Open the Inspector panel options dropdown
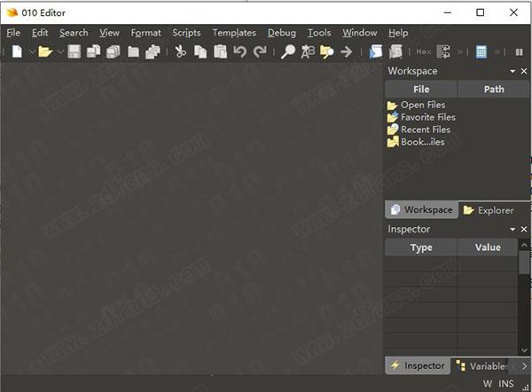This screenshot has height=392, width=532. [512, 230]
